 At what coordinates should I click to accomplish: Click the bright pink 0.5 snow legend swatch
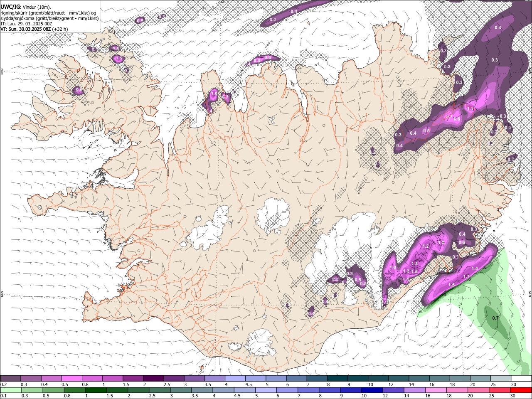pos(71,378)
